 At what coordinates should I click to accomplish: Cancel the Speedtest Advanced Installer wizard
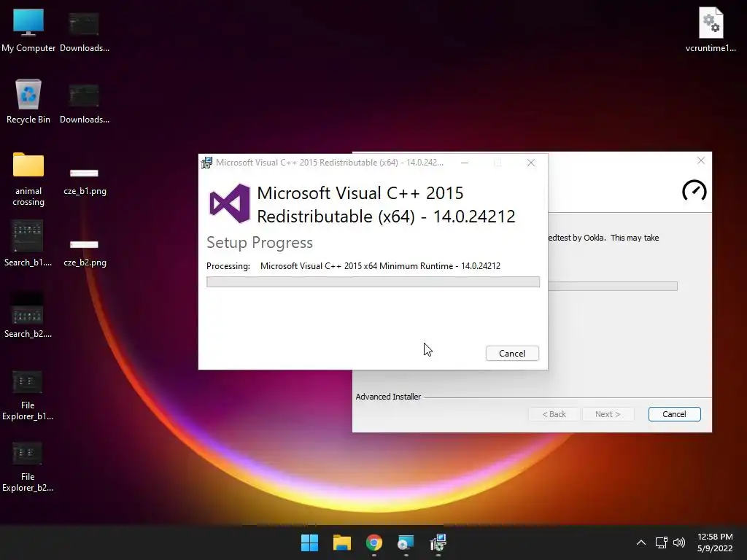pyautogui.click(x=674, y=414)
